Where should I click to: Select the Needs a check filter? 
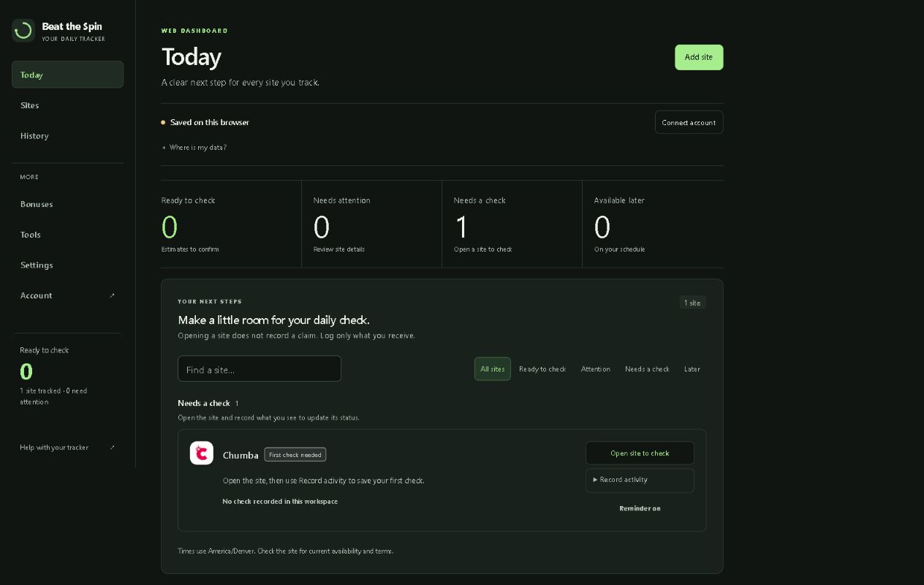pyautogui.click(x=647, y=369)
